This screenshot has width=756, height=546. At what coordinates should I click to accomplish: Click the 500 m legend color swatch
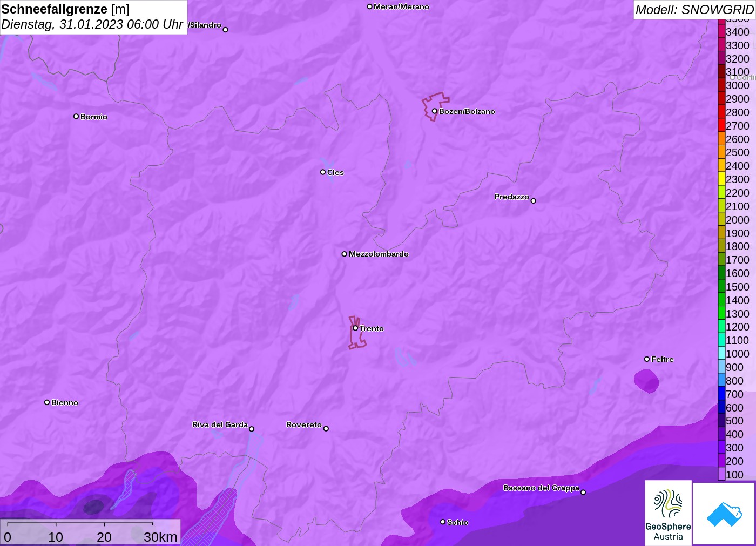tap(721, 421)
